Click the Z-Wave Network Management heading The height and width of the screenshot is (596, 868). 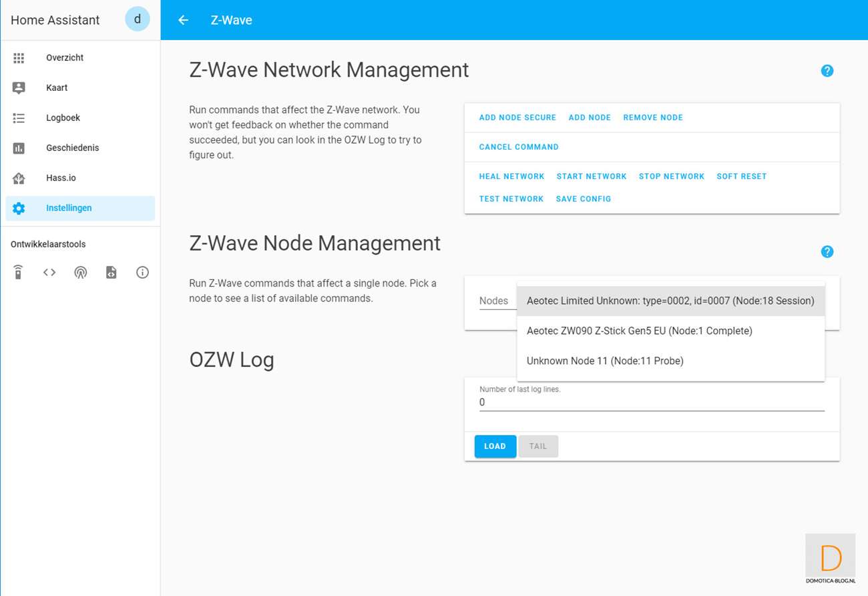[329, 70]
